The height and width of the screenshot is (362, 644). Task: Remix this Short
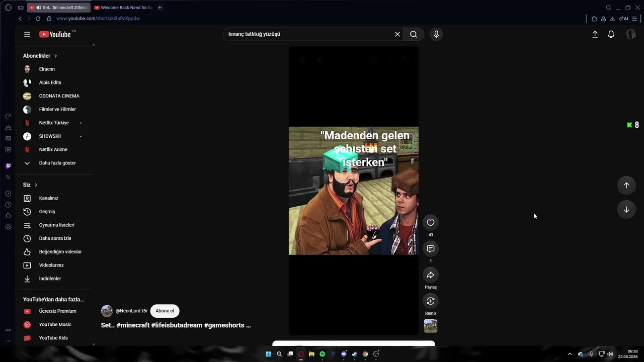click(431, 301)
